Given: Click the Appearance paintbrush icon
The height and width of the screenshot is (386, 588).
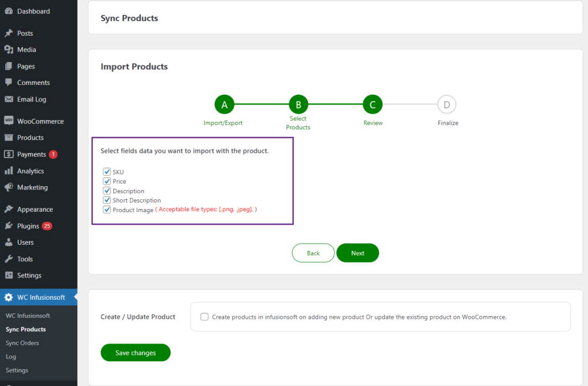Looking at the screenshot, I should tap(9, 209).
